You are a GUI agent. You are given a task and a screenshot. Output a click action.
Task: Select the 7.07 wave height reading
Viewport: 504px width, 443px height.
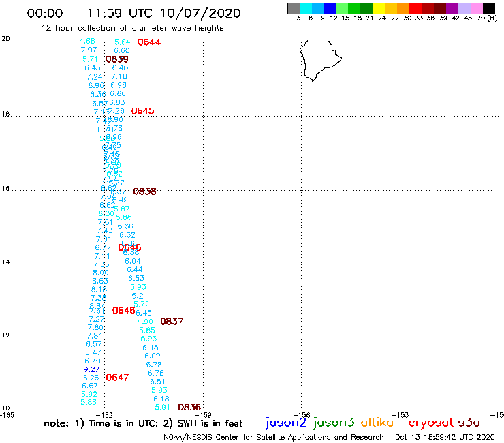[x=89, y=50]
